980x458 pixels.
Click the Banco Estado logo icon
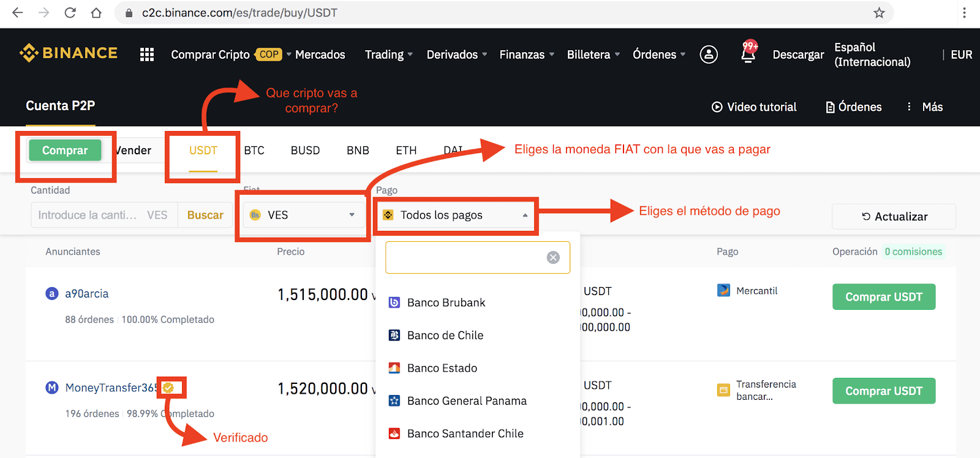click(x=394, y=368)
